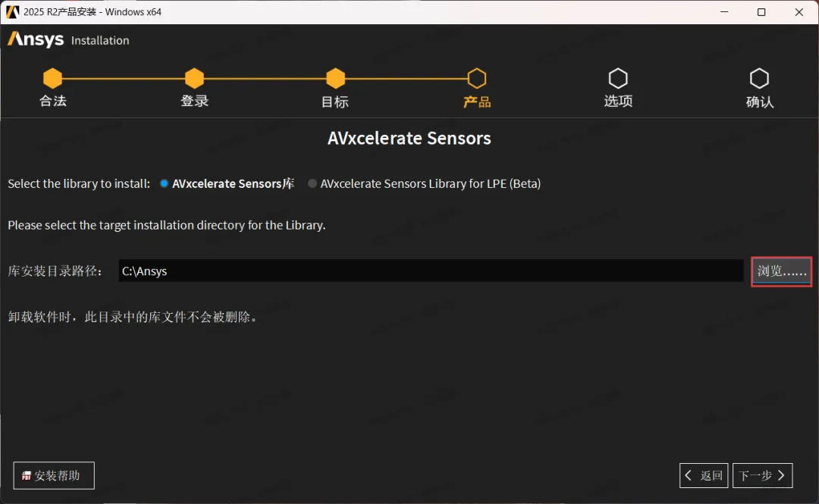Screen dimensions: 819x504
Task: Click the Ansys logo in header
Action: click(x=36, y=39)
